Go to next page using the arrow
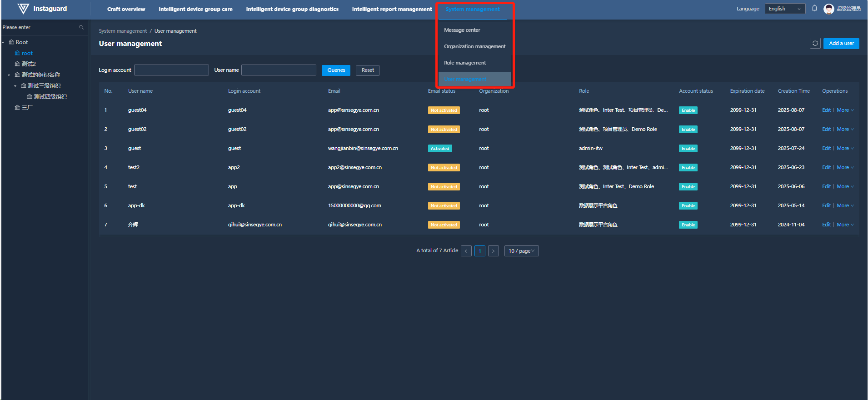Image resolution: width=868 pixels, height=400 pixels. [493, 251]
